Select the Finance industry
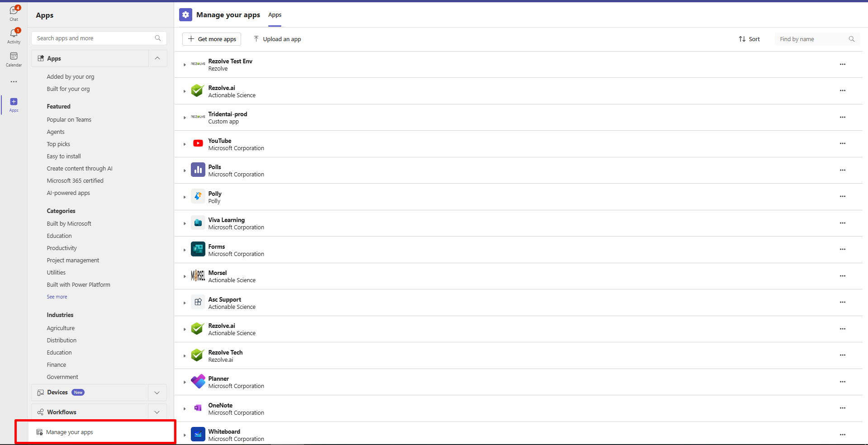 tap(57, 365)
